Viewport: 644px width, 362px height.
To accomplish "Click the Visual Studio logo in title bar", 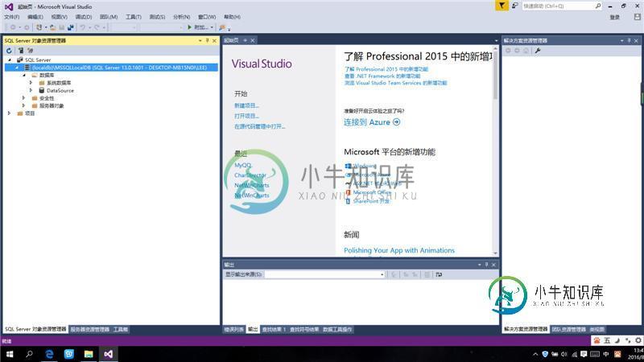I will 9,6.
